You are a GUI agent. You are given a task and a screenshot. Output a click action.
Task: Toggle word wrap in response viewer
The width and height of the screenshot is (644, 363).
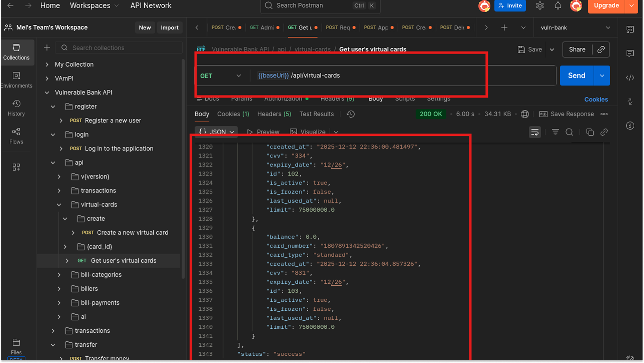pos(535,132)
